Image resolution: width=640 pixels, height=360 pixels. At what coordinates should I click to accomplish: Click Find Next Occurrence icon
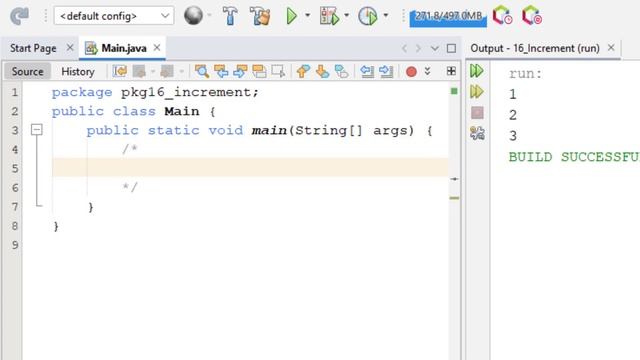(x=240, y=71)
